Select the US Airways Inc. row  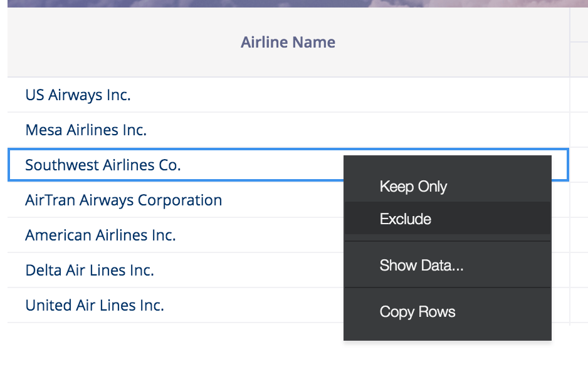(78, 95)
